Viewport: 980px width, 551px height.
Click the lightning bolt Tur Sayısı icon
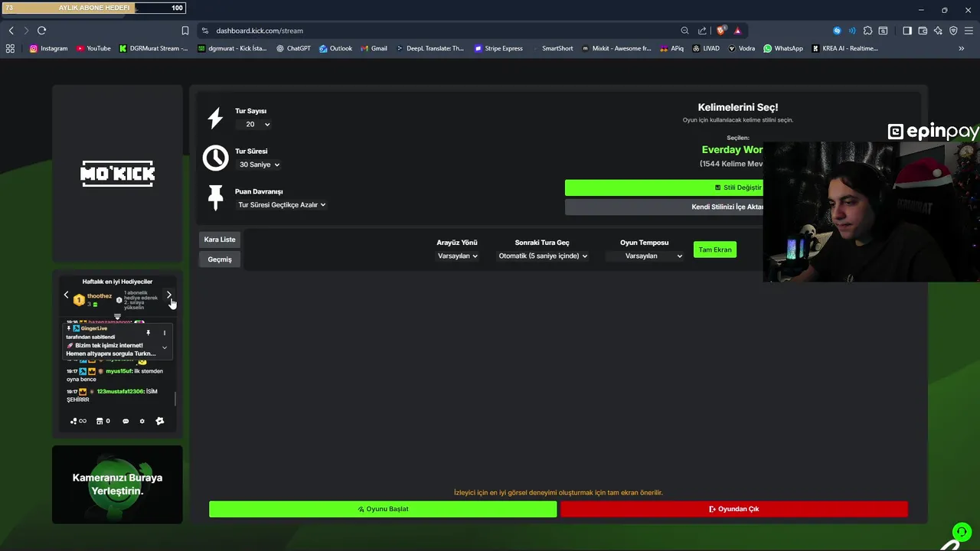click(215, 119)
